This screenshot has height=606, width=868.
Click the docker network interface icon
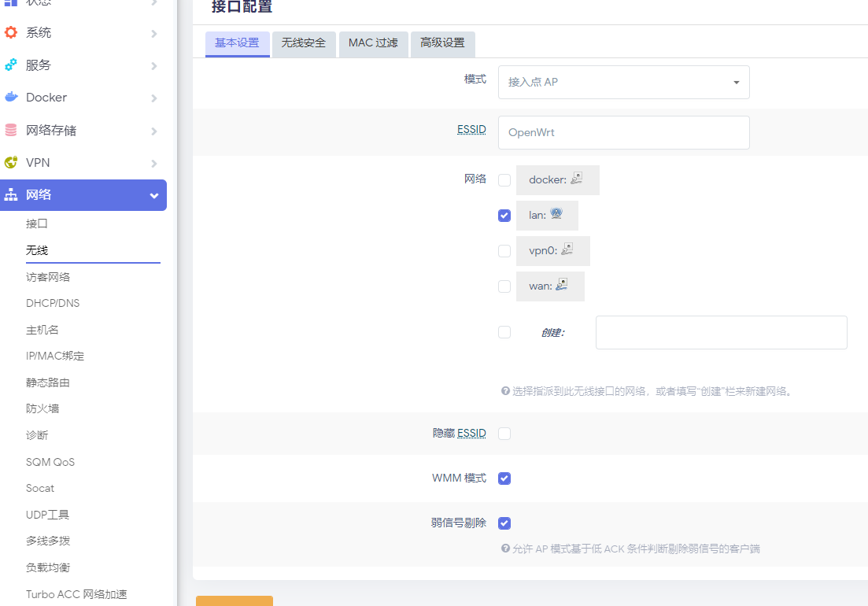click(577, 179)
